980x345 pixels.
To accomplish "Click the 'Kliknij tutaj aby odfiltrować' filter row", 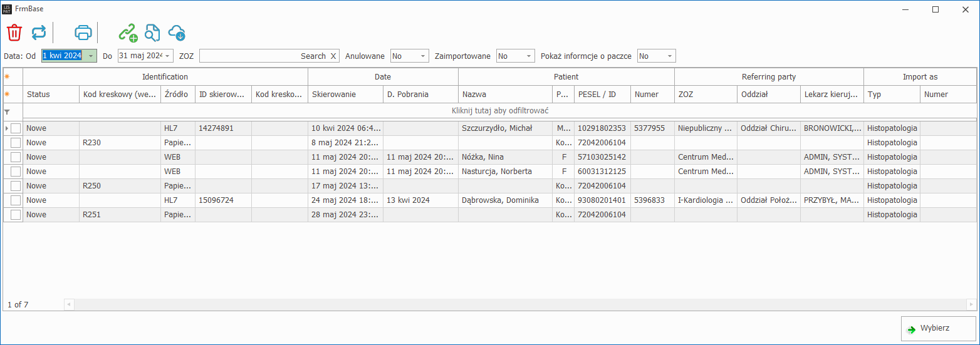I will [500, 111].
